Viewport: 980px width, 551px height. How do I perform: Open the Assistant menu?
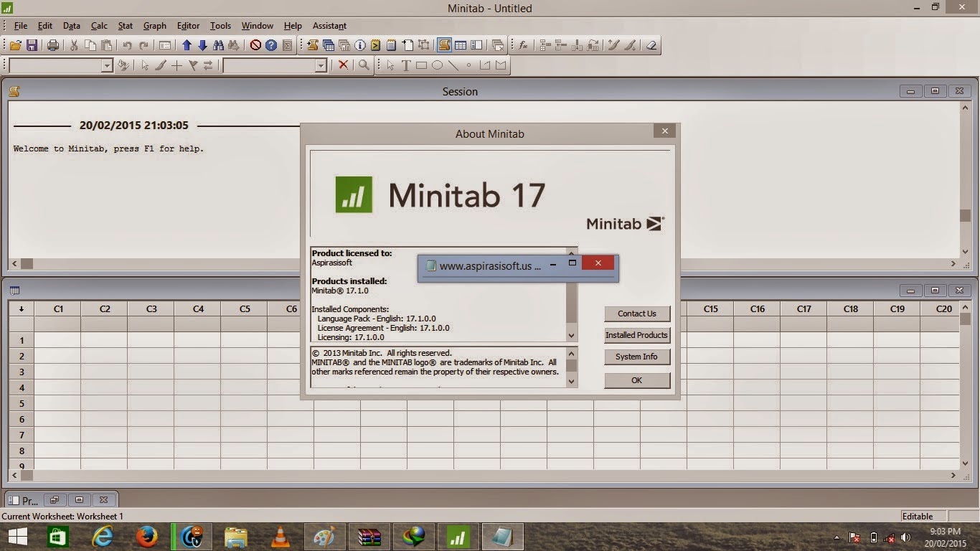[330, 26]
